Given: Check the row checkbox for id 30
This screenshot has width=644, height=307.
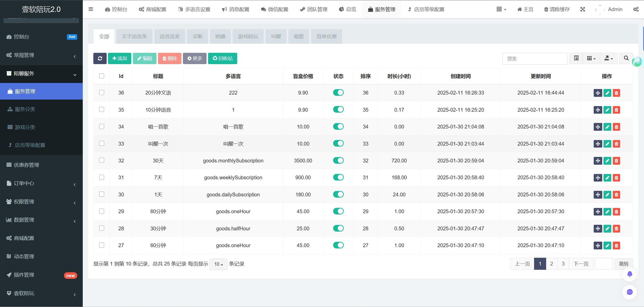Looking at the screenshot, I should point(101,194).
